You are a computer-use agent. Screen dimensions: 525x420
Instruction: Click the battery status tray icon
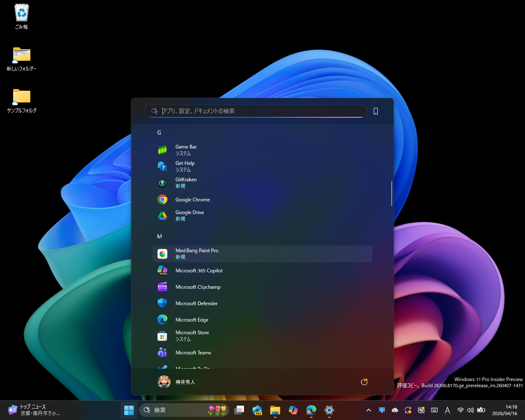pyautogui.click(x=481, y=410)
